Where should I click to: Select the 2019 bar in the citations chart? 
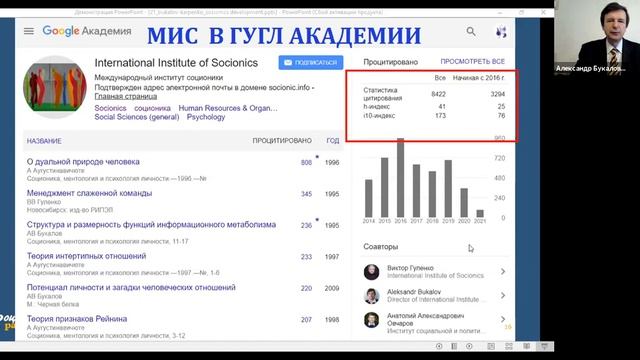point(448,189)
